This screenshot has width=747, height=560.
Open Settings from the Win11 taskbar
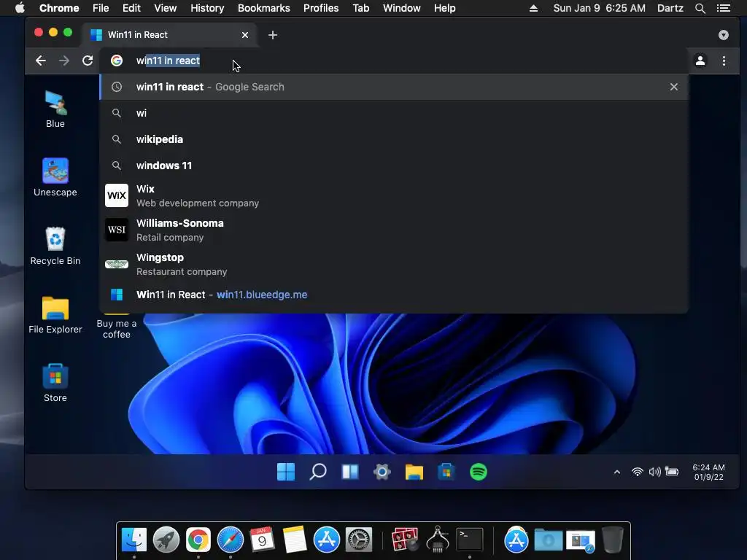tap(382, 472)
